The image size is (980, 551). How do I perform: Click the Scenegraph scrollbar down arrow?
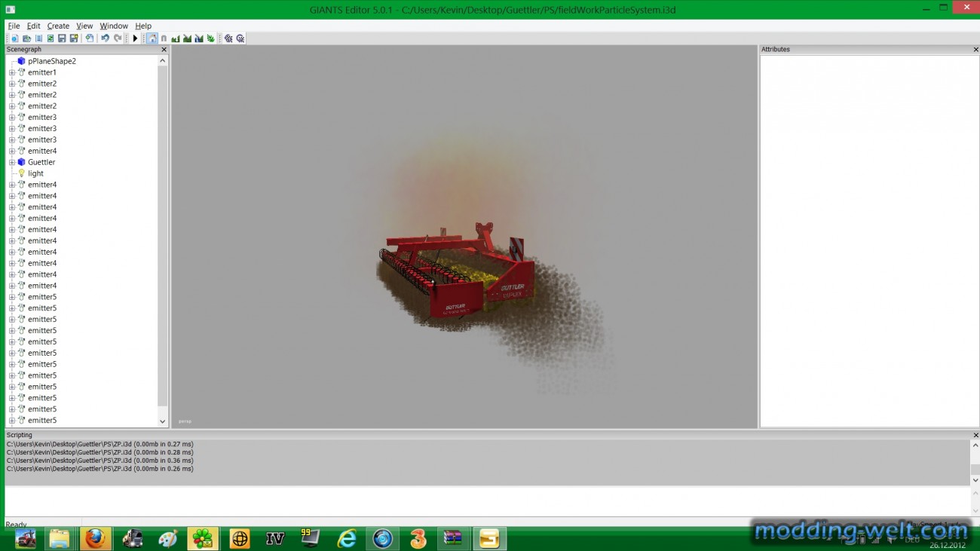pos(163,421)
